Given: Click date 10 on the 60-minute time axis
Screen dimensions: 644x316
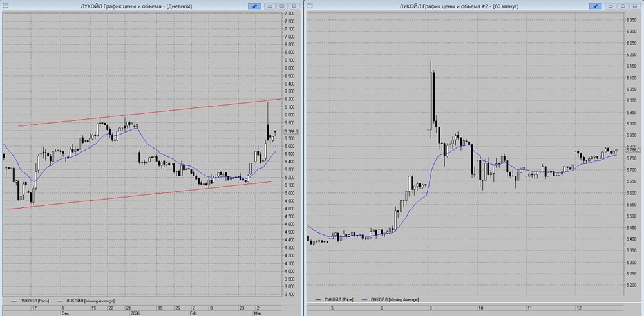Looking at the screenshot, I should pyautogui.click(x=480, y=308).
